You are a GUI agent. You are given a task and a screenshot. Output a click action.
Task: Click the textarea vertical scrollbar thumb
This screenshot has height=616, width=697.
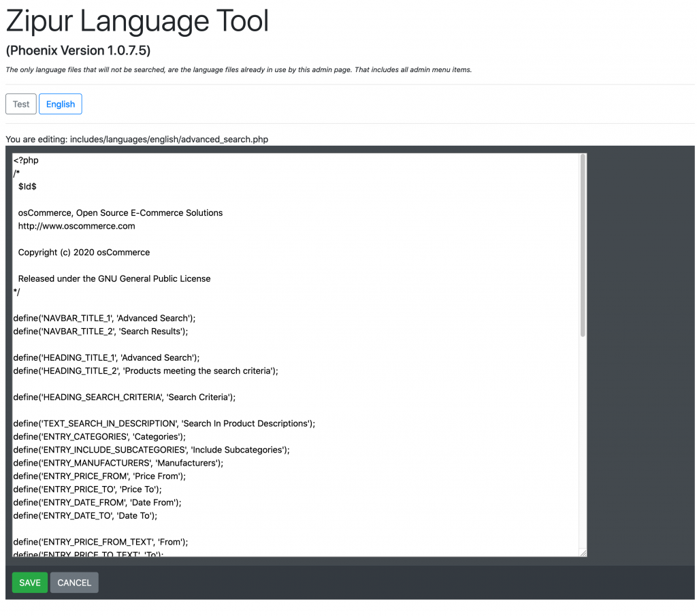click(x=583, y=245)
